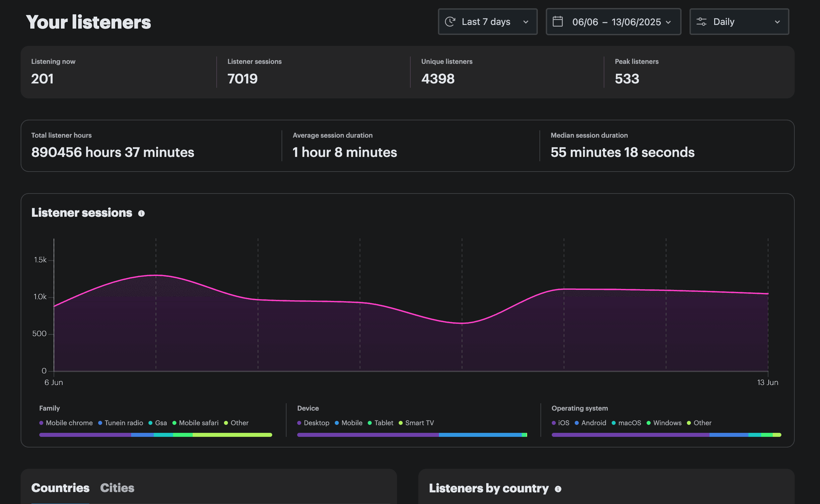Click the purple Mobile chrome legend dot
This screenshot has height=504, width=820.
click(41, 423)
